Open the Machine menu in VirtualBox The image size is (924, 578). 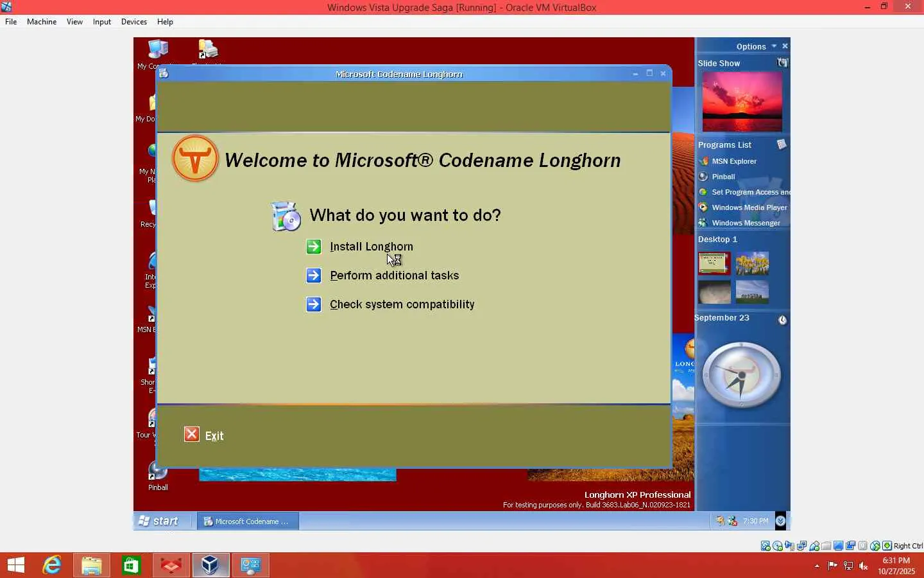coord(42,21)
